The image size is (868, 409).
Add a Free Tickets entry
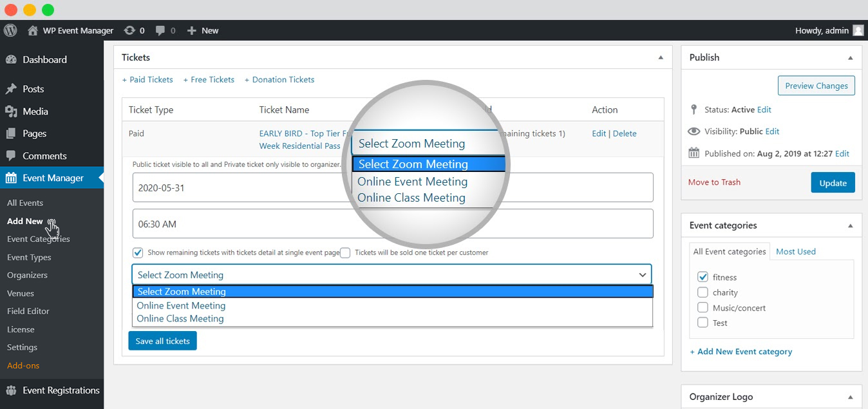[x=209, y=80]
